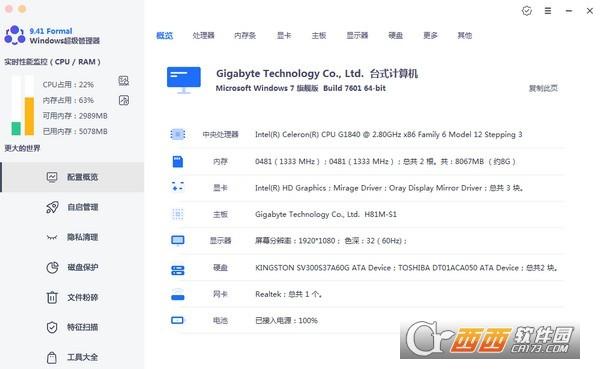Switch to the 显卡 tab

[284, 36]
